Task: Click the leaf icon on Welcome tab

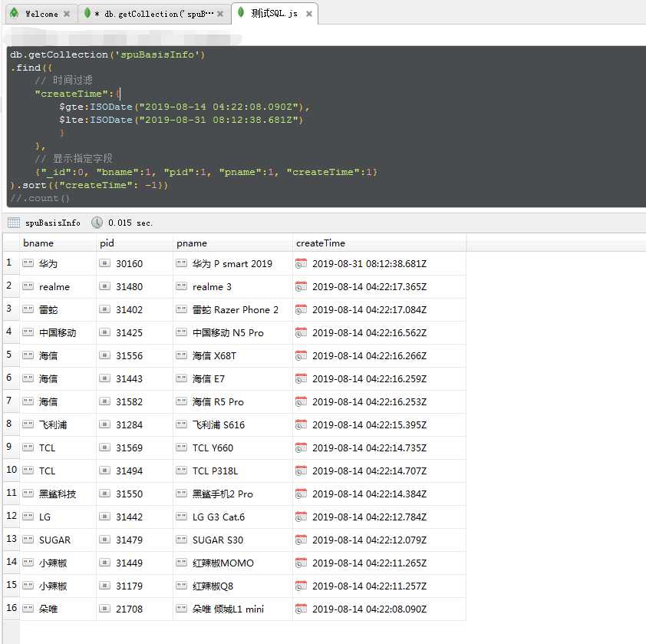Action: click(x=15, y=14)
